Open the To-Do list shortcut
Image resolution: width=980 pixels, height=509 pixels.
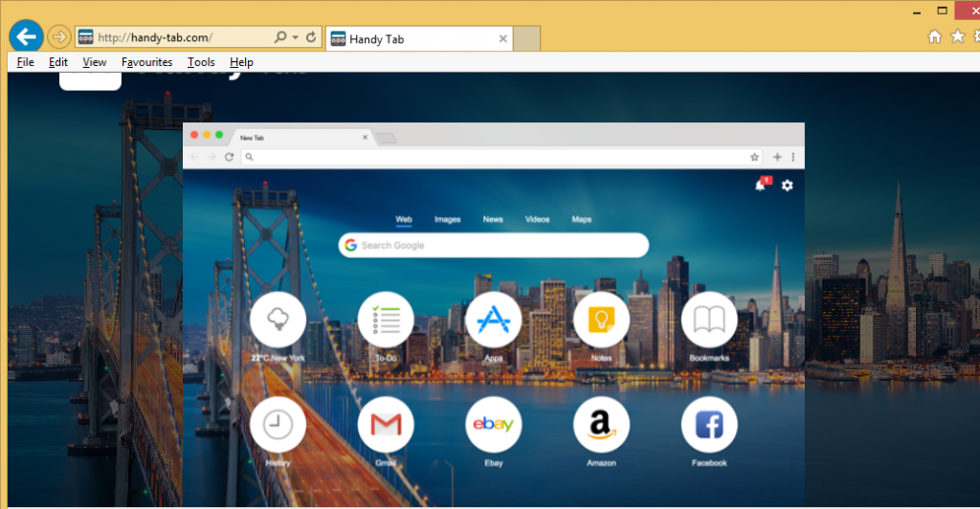[386, 320]
